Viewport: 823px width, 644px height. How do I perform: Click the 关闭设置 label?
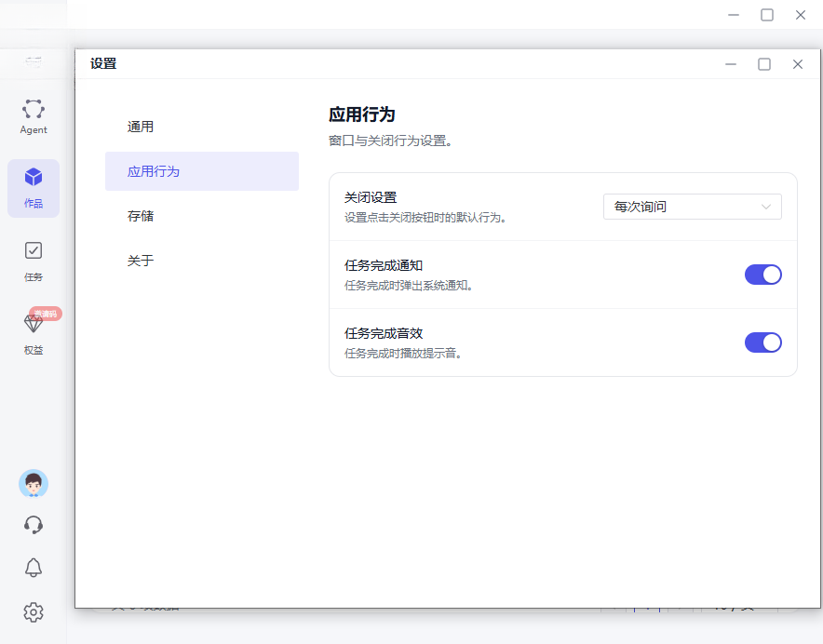click(371, 197)
